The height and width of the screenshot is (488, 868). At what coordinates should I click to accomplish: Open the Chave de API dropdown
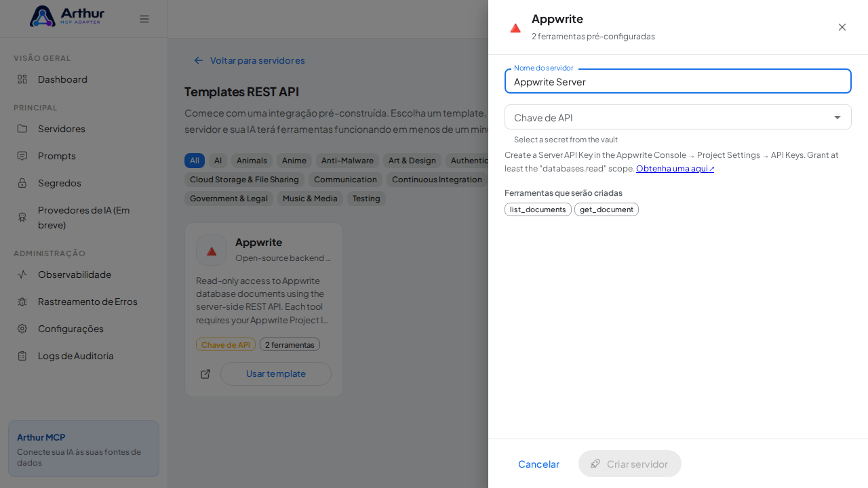click(x=678, y=117)
